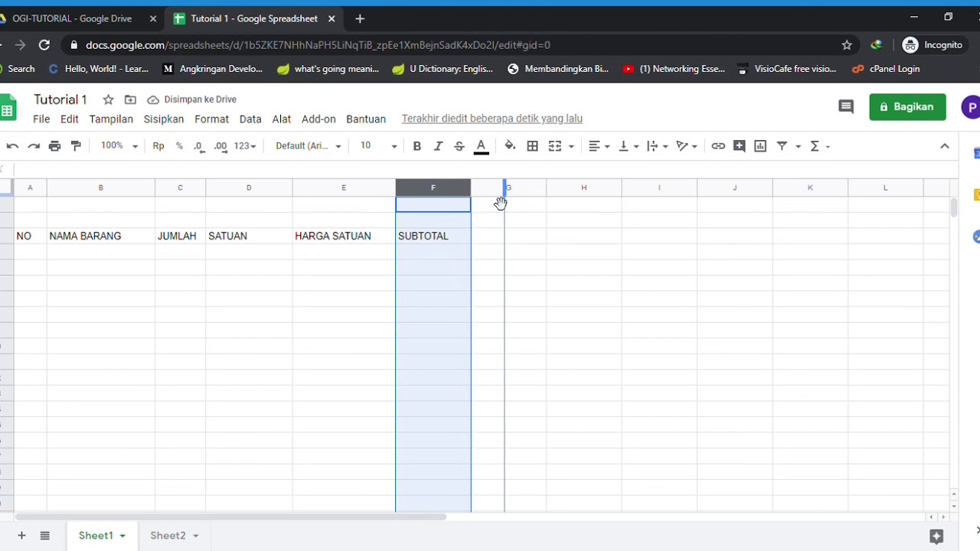Image resolution: width=980 pixels, height=551 pixels.
Task: Toggle strikethrough formatting
Action: click(x=459, y=146)
